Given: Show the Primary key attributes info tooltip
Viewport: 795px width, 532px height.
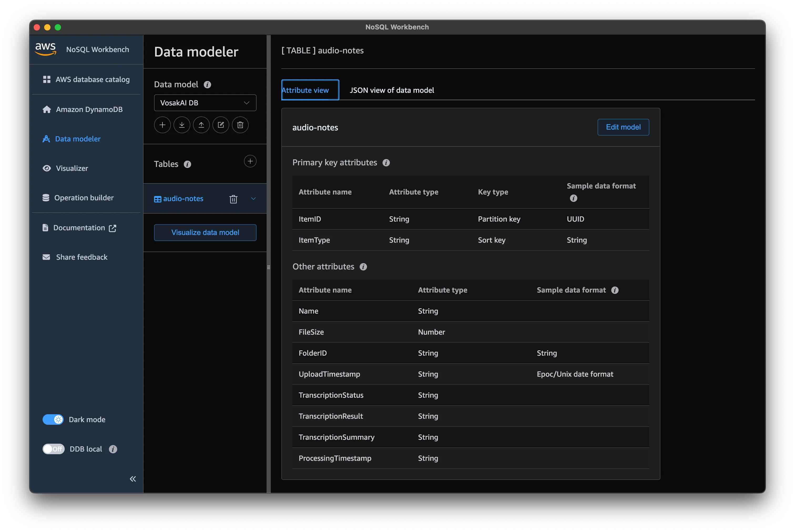Looking at the screenshot, I should (386, 162).
